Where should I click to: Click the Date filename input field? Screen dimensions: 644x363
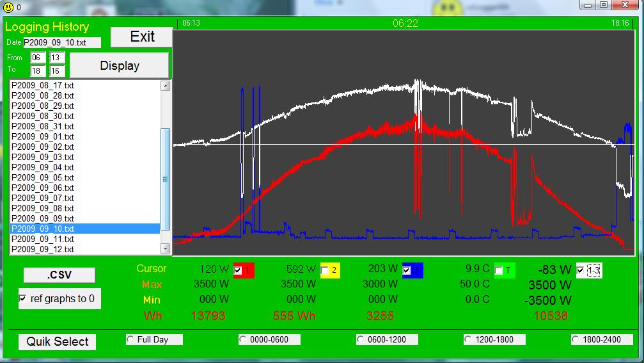click(62, 43)
